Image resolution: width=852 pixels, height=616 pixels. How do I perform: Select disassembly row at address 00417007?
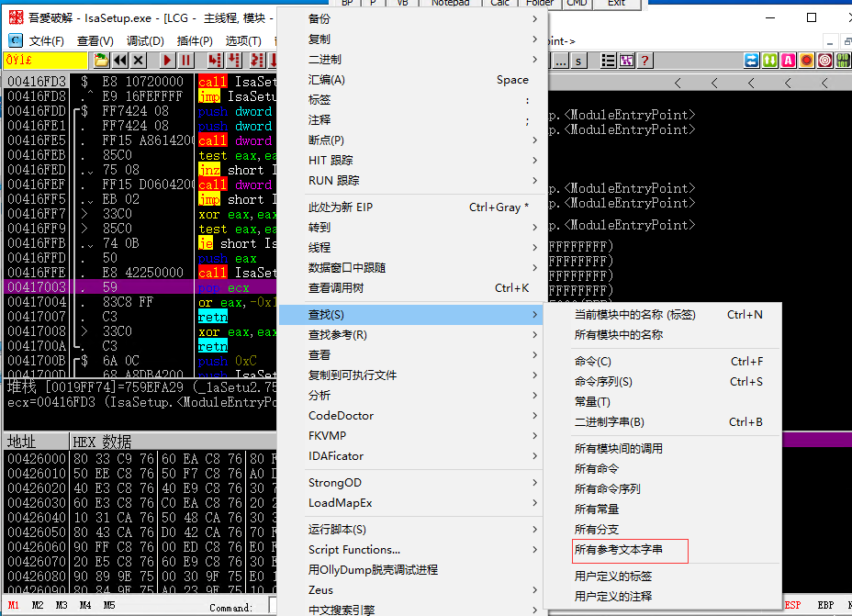[x=140, y=317]
